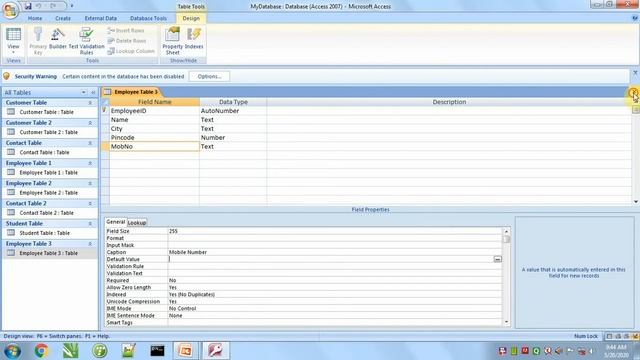Collapse the Student Table group
640x360 pixels.
pyautogui.click(x=90, y=224)
